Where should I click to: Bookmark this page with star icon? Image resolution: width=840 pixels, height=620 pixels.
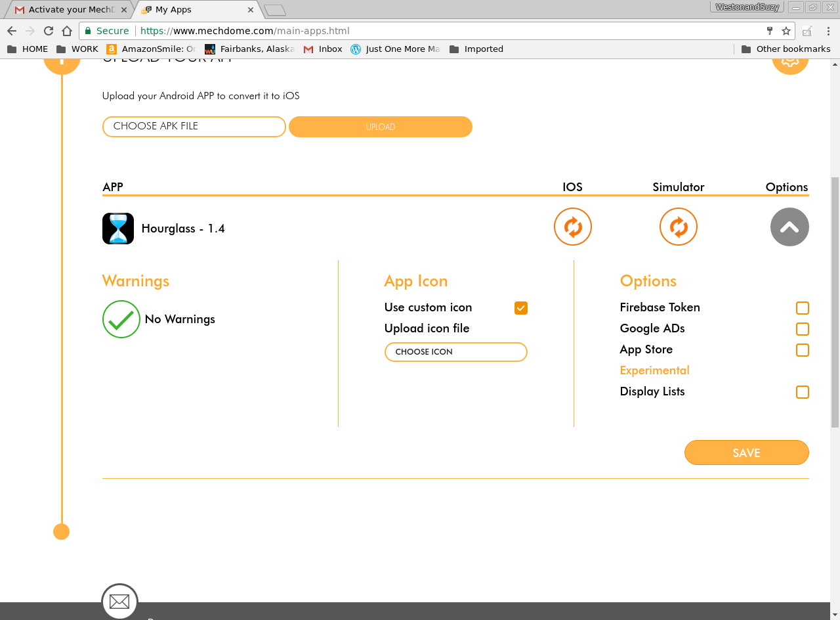[x=786, y=31]
